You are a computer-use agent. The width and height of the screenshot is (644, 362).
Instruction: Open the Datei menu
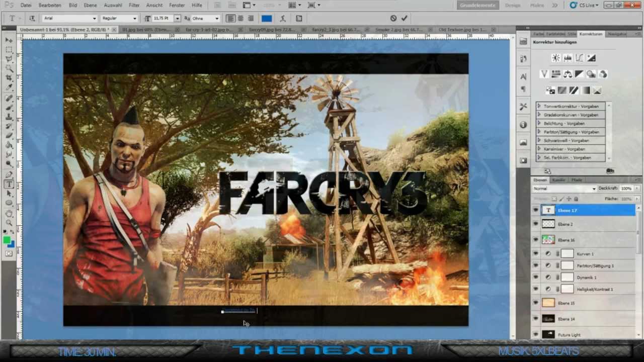click(x=26, y=5)
